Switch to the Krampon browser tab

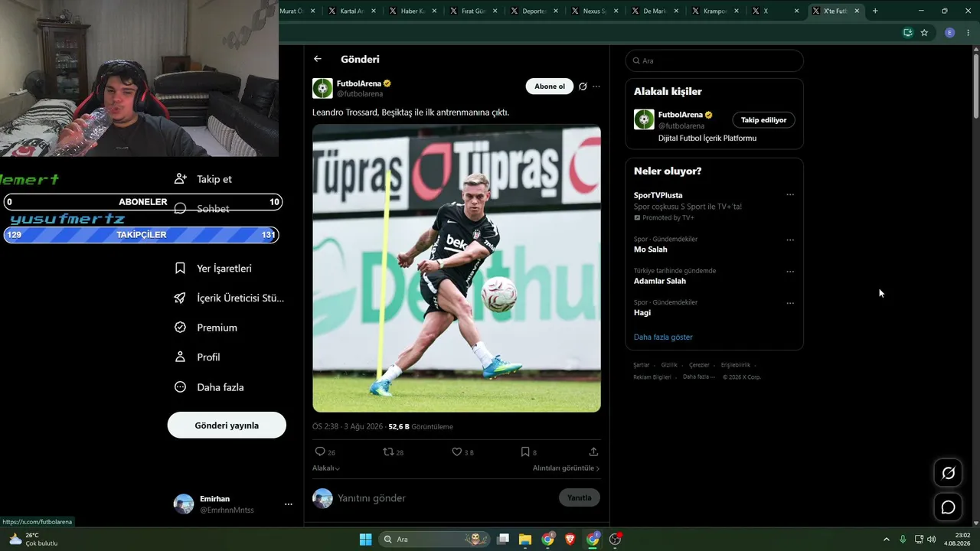click(x=715, y=11)
